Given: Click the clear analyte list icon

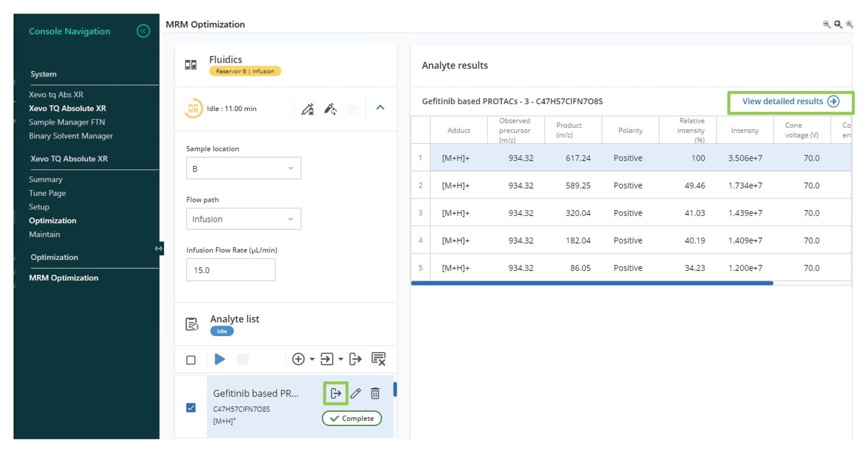Looking at the screenshot, I should point(378,360).
